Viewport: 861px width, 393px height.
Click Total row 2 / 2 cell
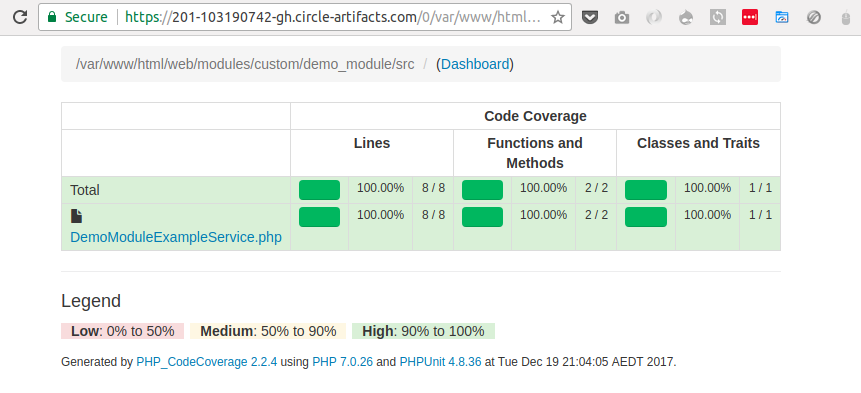click(x=596, y=190)
